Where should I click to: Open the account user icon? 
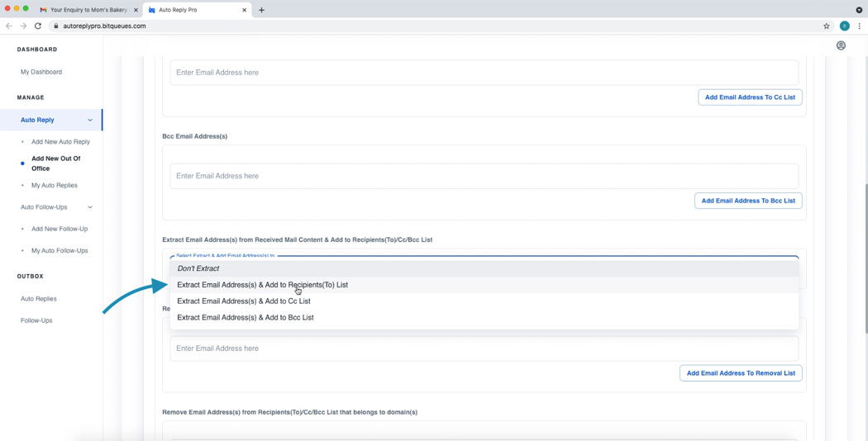(841, 45)
